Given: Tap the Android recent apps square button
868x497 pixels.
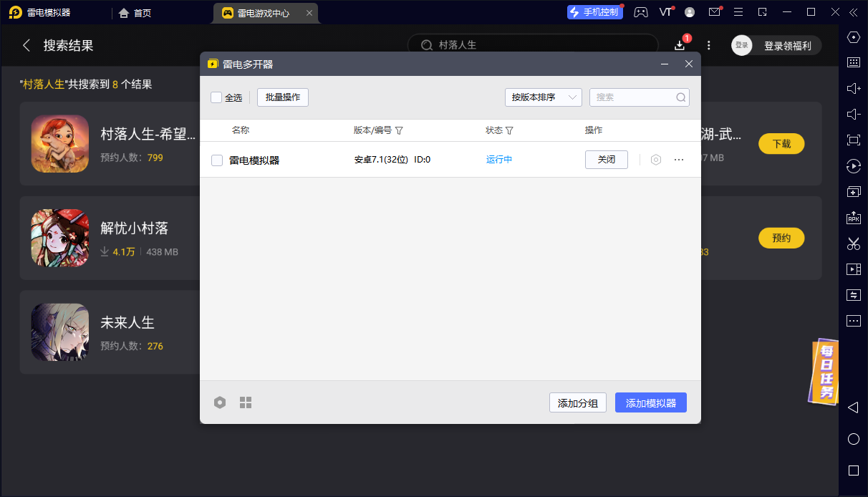Looking at the screenshot, I should [853, 471].
